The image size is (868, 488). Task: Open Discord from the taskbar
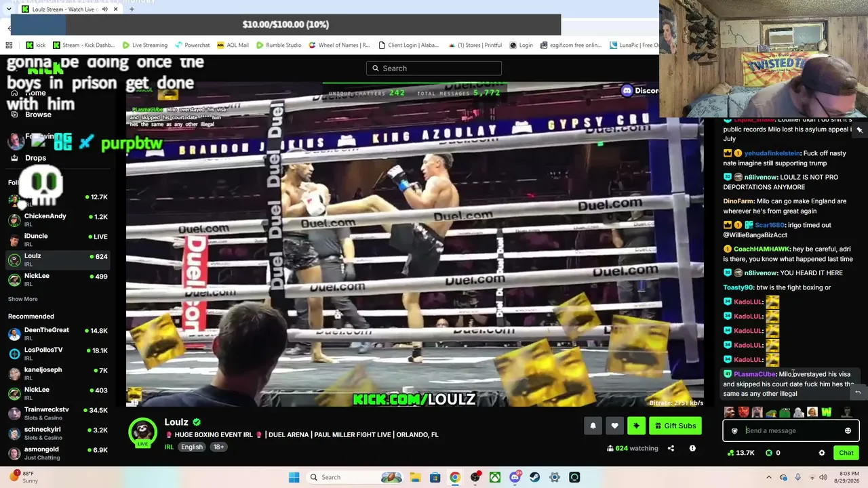tap(515, 477)
